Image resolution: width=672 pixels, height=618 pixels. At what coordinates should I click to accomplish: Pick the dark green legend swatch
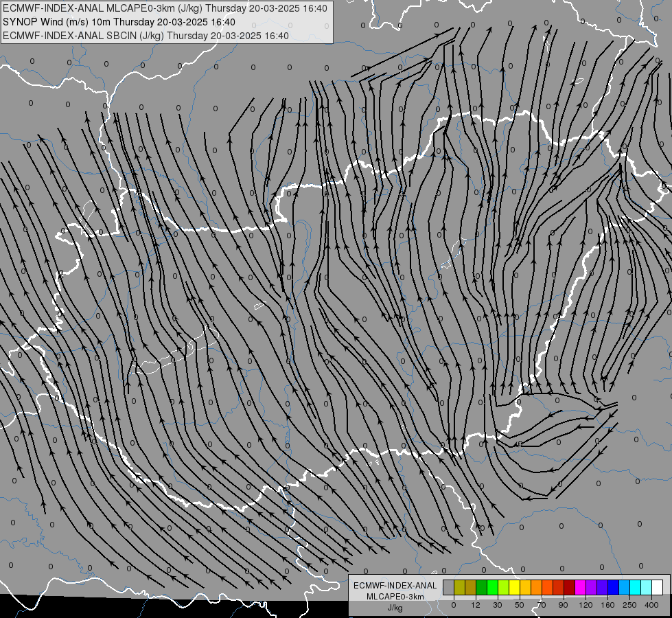481,587
